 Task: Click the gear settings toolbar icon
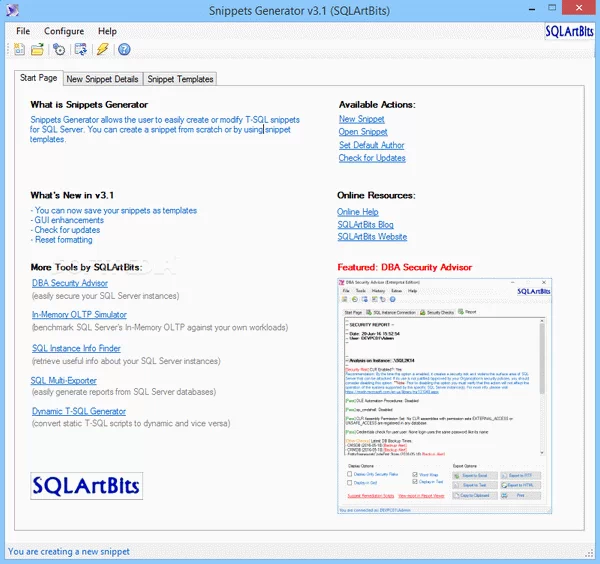click(x=59, y=49)
